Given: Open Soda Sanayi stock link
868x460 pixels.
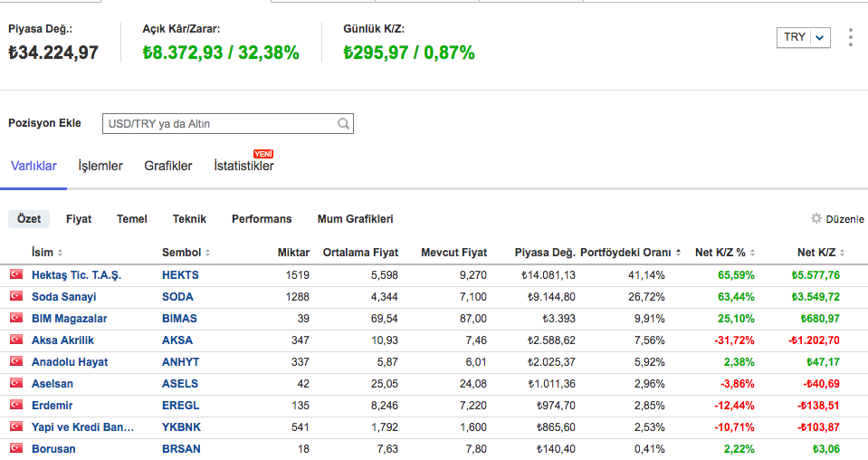Looking at the screenshot, I should click(63, 297).
